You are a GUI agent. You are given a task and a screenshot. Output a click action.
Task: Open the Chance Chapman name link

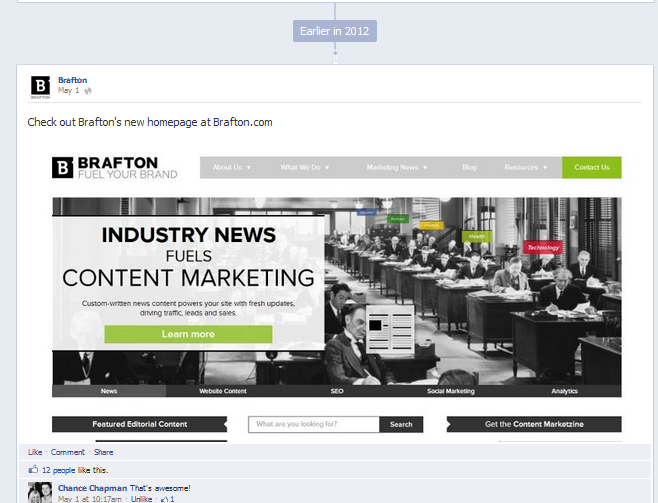point(92,488)
